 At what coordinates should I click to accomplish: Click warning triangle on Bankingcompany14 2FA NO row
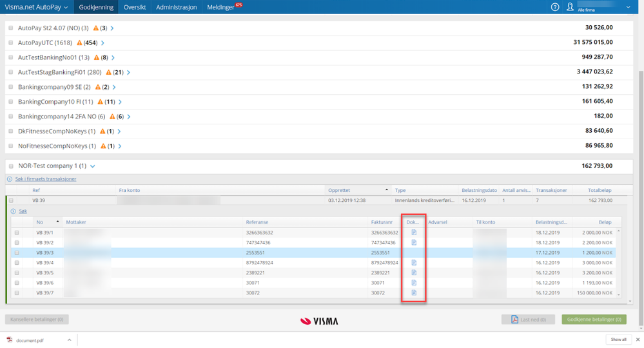112,117
